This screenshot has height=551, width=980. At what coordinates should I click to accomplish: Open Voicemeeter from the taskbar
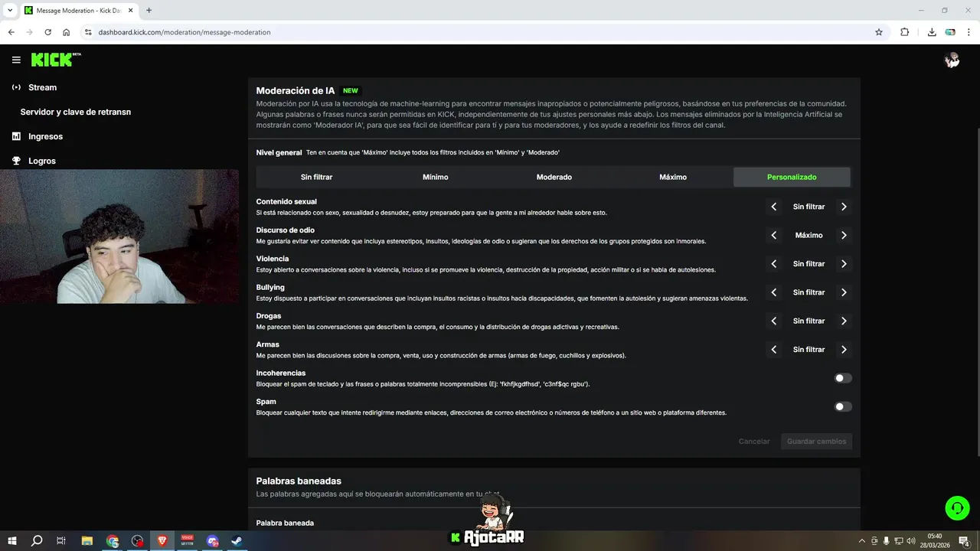click(187, 540)
